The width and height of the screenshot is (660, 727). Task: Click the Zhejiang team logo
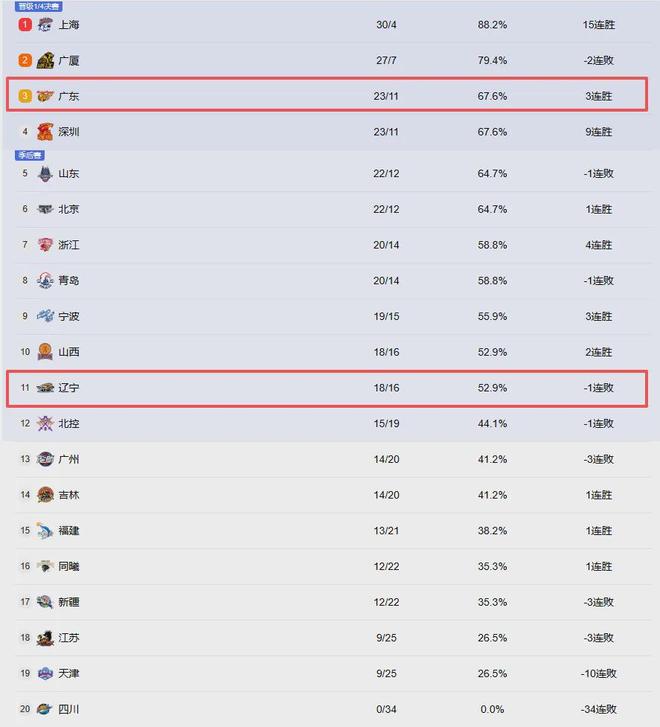click(45, 245)
